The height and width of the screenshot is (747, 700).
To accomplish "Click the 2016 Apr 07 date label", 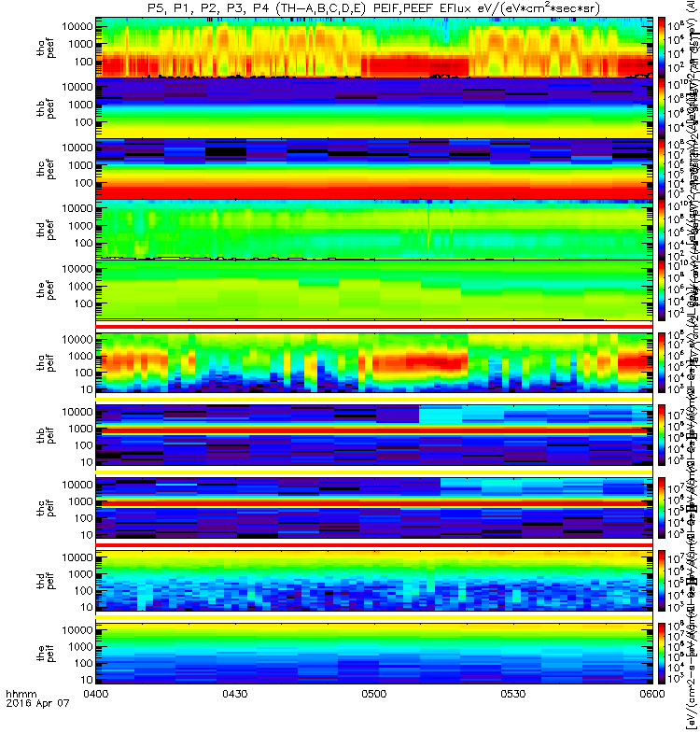I will [x=37, y=703].
